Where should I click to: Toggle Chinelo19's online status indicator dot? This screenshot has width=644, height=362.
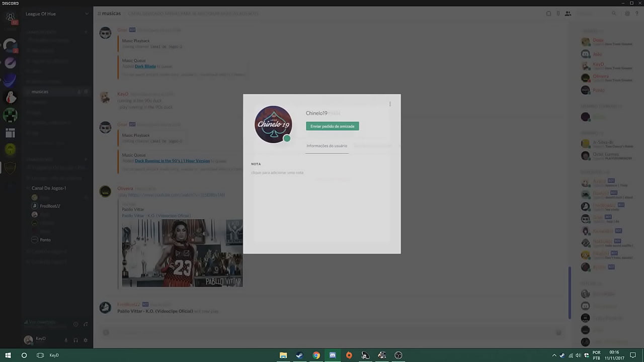[x=287, y=138]
